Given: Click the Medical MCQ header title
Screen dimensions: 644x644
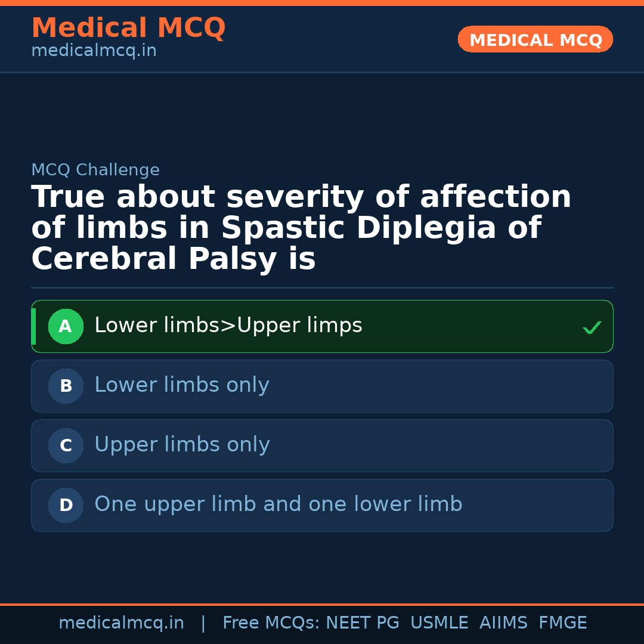Looking at the screenshot, I should [128, 28].
